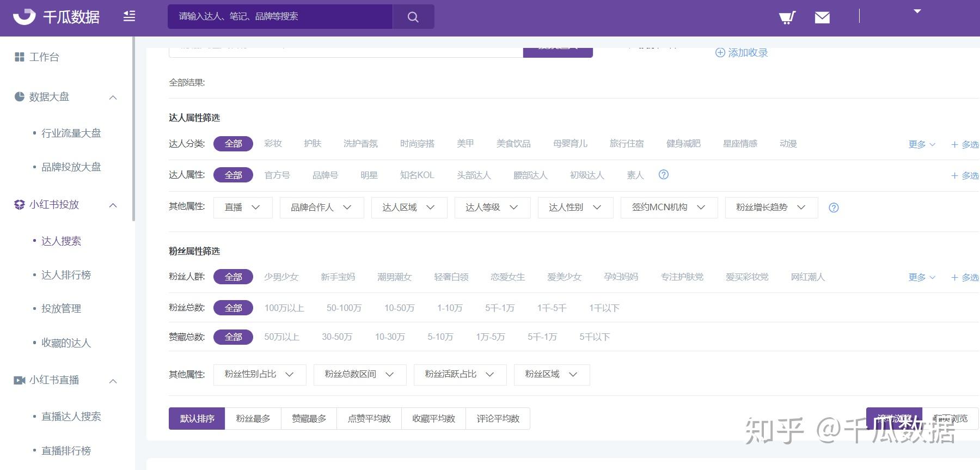
Task: Open the mail messages icon
Action: (x=822, y=17)
